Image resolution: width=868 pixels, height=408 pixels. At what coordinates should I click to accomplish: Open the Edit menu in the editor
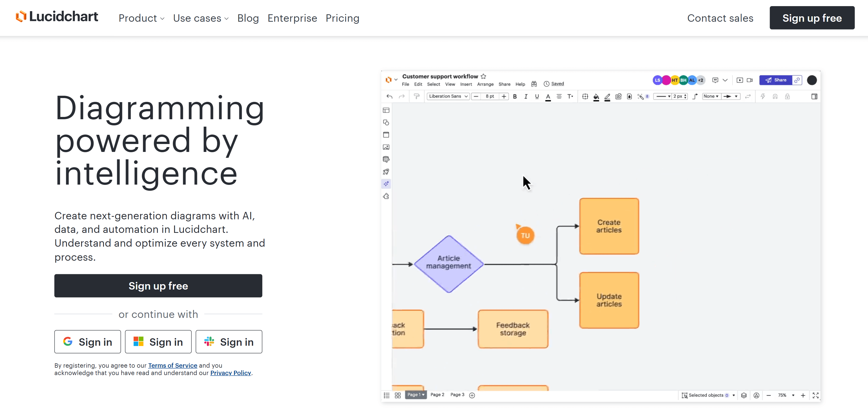pos(418,84)
